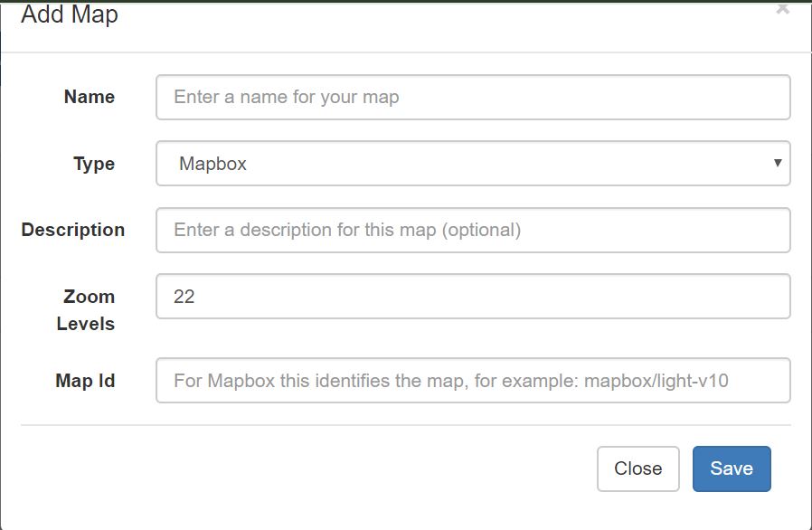Click the "Map Id" label
Image resolution: width=812 pixels, height=530 pixels.
[85, 381]
